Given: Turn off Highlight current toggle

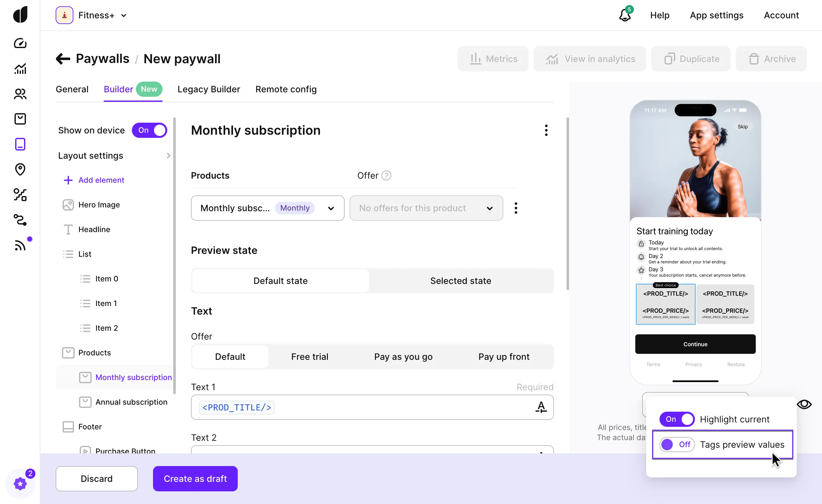Looking at the screenshot, I should 677,419.
